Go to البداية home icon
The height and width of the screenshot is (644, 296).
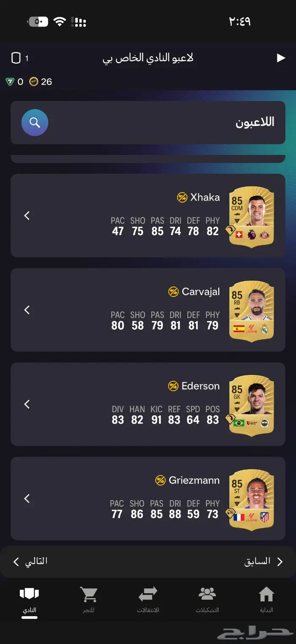click(x=266, y=594)
